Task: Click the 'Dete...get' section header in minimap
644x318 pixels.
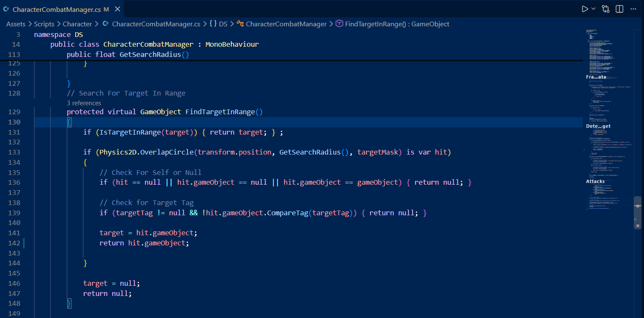Action: [598, 126]
